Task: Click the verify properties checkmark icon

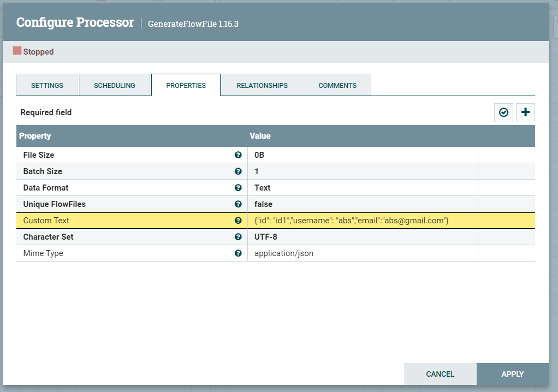Action: [503, 112]
